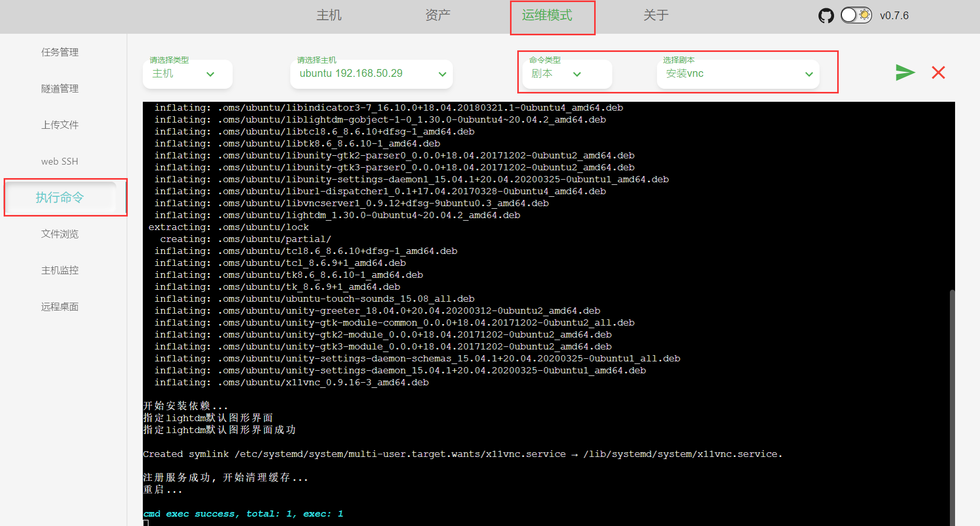
Task: Expand the host dropdown ubuntu 192.168.50.29
Action: point(371,74)
